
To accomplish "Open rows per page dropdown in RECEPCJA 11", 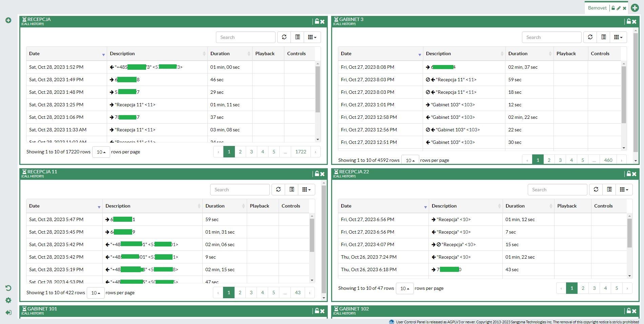I will (x=96, y=293).
